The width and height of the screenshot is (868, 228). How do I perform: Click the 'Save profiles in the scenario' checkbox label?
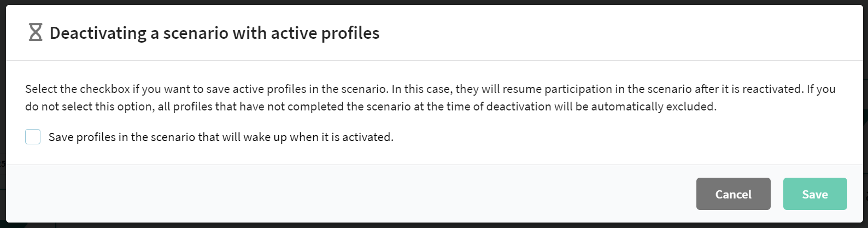coord(221,137)
